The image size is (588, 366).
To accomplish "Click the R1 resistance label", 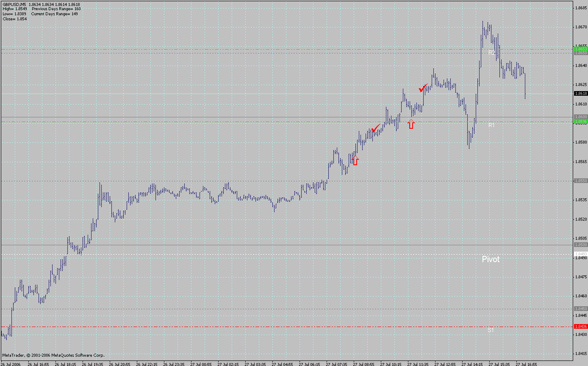I will point(491,125).
